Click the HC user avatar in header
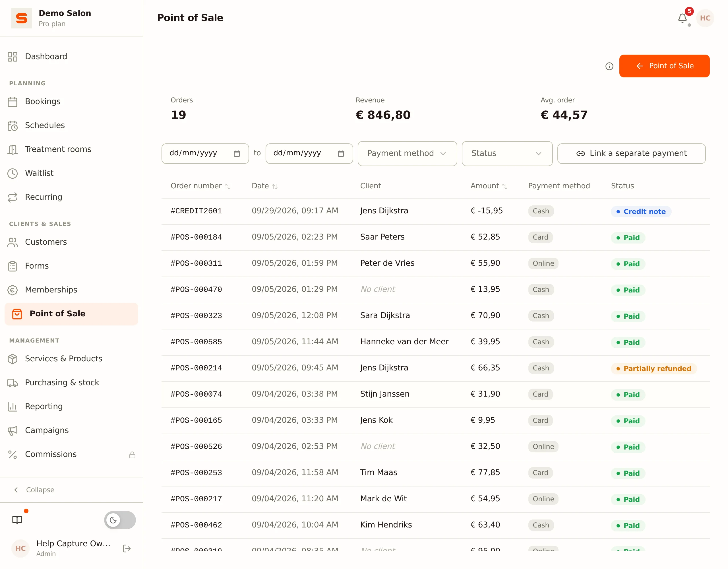The image size is (728, 569). tap(705, 18)
